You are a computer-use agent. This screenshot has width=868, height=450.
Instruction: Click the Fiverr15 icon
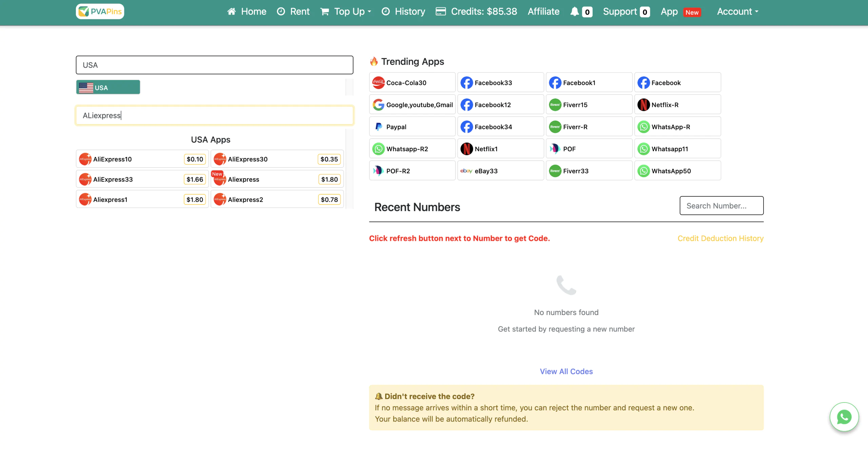(x=555, y=104)
